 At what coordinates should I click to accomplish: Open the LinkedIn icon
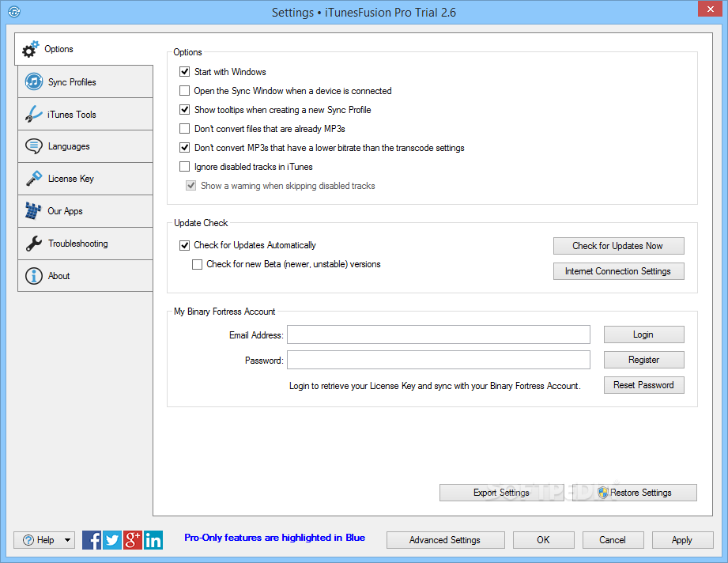pos(153,540)
